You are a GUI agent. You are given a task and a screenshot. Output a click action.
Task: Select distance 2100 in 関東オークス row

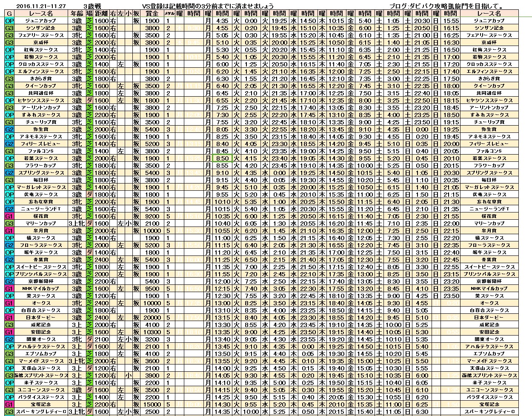[101, 339]
